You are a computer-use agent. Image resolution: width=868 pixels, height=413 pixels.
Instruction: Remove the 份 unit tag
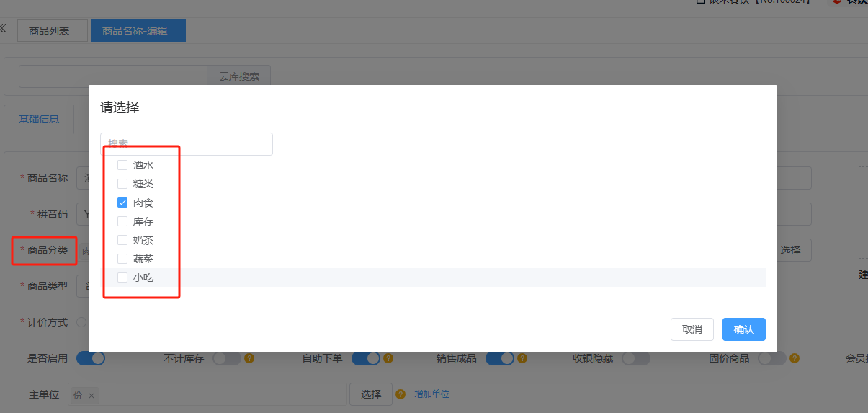(91, 396)
